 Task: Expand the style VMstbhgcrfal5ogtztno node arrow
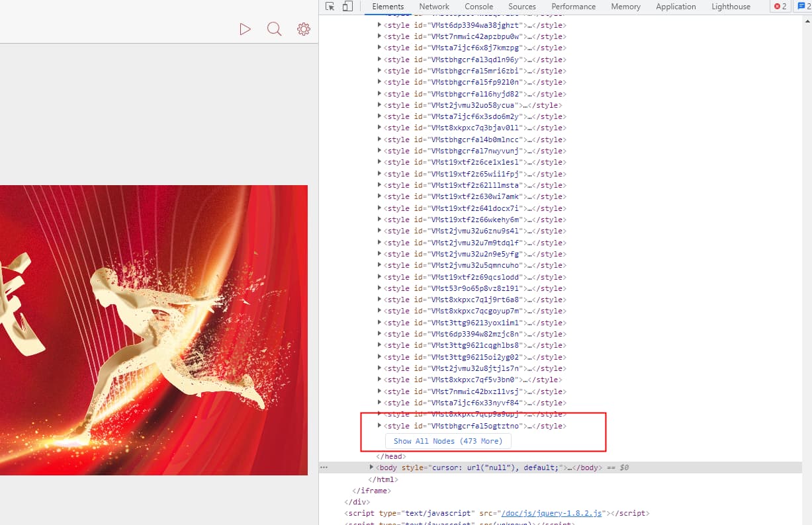[379, 426]
